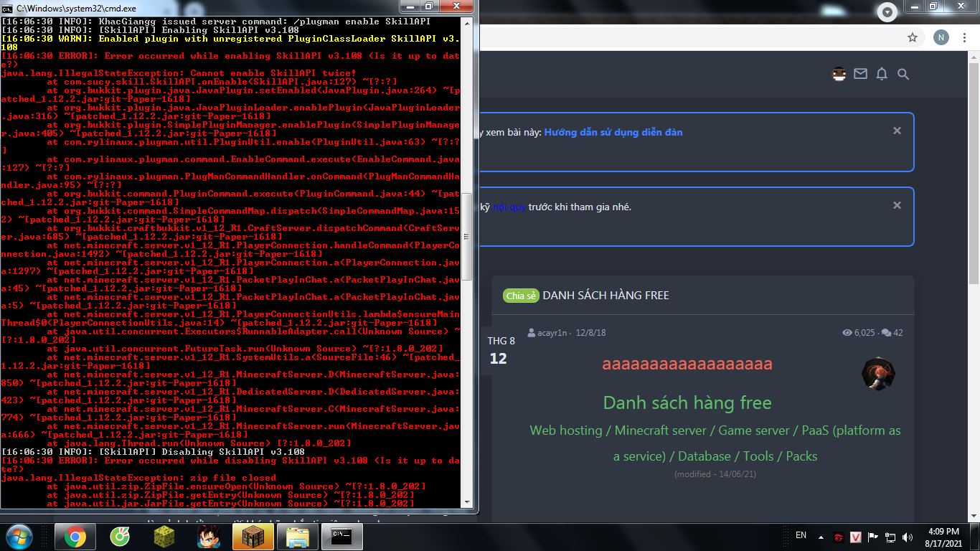The width and height of the screenshot is (980, 551).
Task: Click the 'THG 8 12' date badge
Action: [x=501, y=350]
